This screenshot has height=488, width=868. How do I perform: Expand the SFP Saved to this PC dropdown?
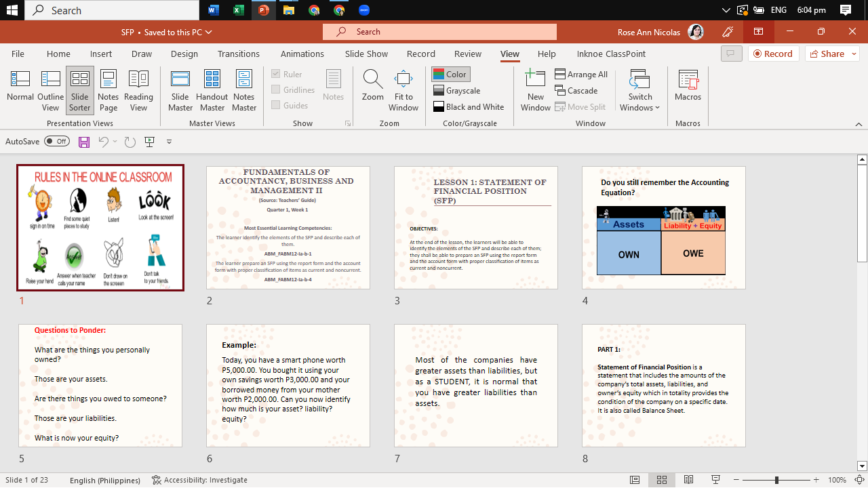point(167,32)
